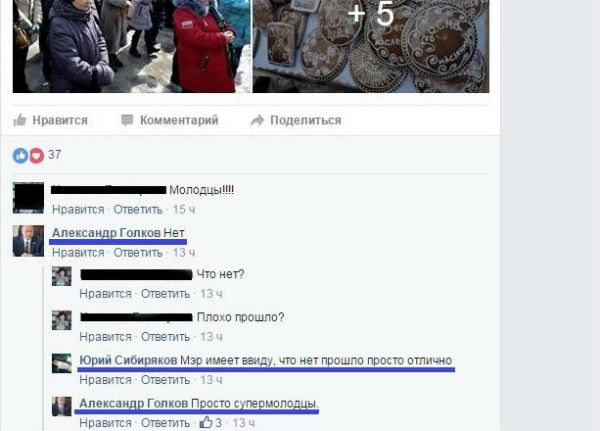600x431 pixels.
Task: Click the thumbs-up Нравится icon under post
Action: pos(20,120)
